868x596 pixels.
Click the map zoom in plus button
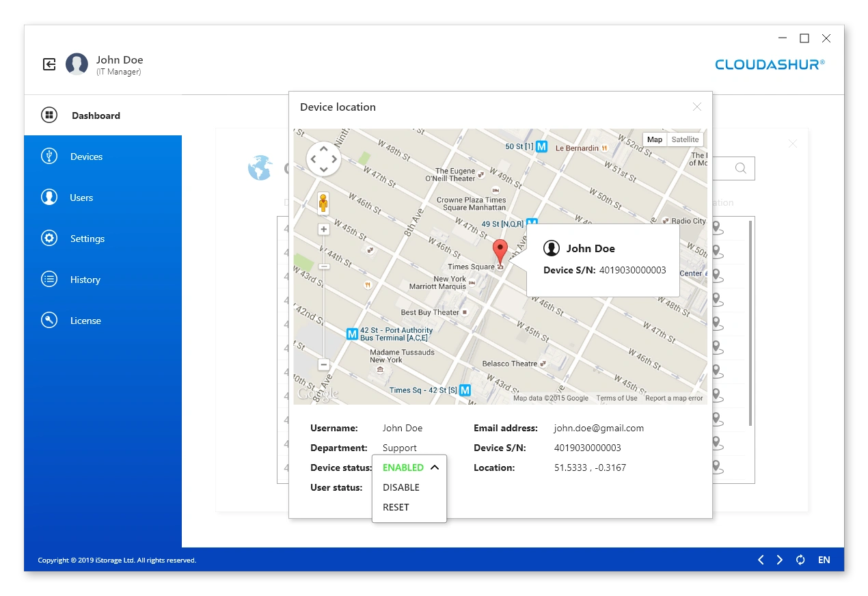(x=324, y=230)
